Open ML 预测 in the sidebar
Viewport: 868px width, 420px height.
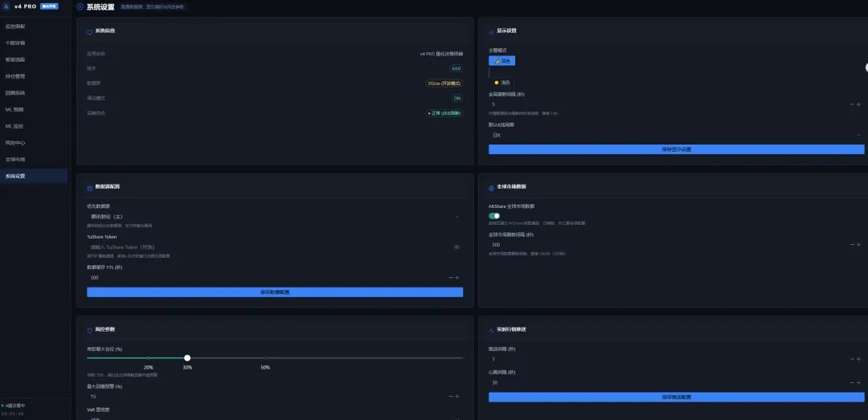click(34, 109)
